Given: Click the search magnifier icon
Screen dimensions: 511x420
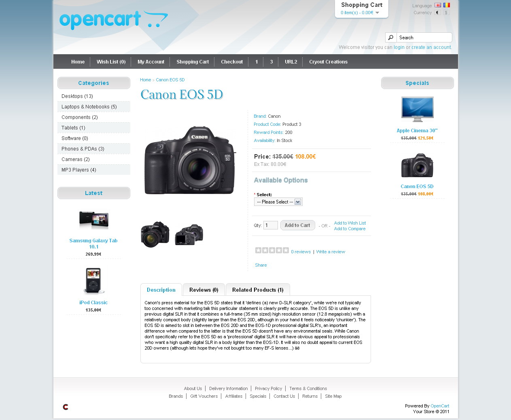Looking at the screenshot, I should coord(391,38).
